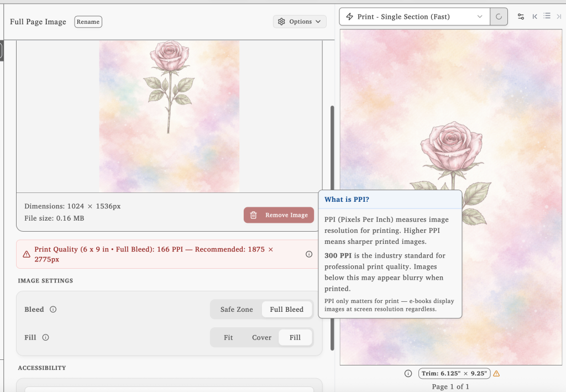Viewport: 566px width, 392px height.
Task: Click the Print Quality info icon
Action: pos(309,254)
